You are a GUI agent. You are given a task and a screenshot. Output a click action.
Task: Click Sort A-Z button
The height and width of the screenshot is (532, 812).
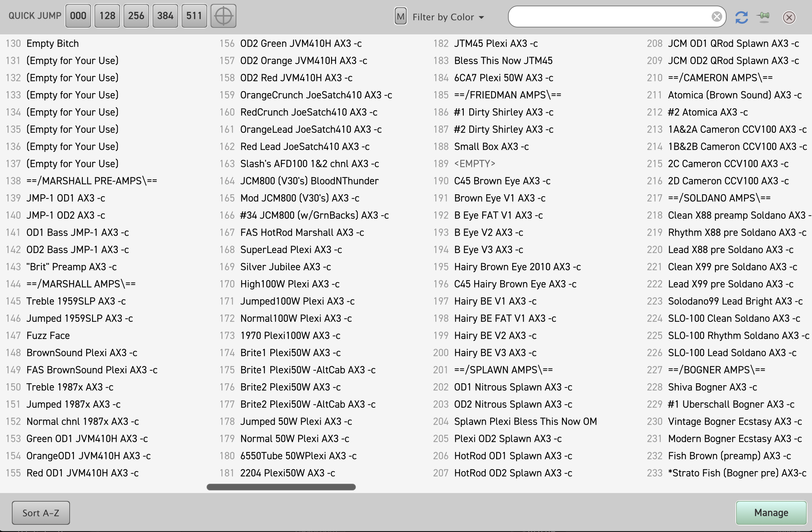point(43,512)
